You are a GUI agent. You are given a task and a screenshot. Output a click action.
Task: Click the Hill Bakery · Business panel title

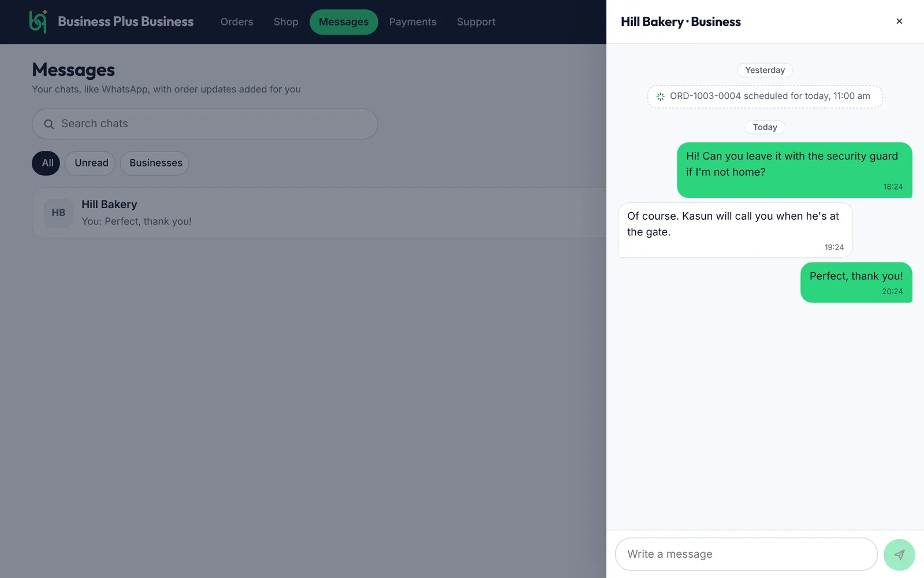coord(680,22)
